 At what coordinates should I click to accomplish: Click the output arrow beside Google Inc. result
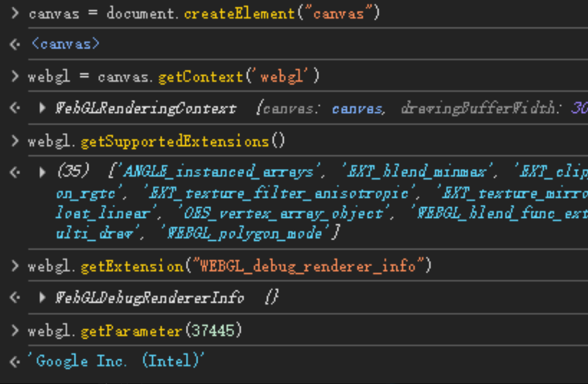[x=15, y=362]
